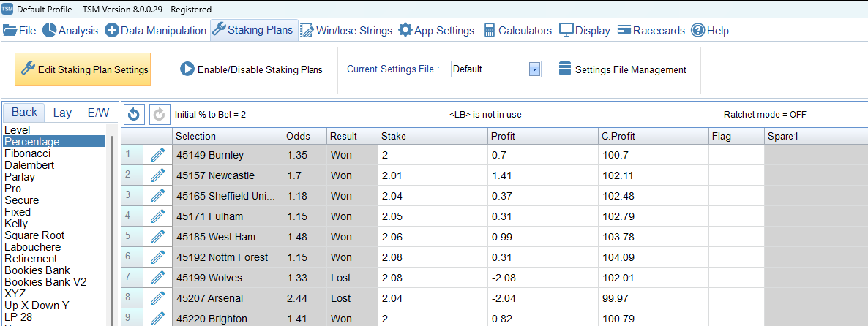This screenshot has width=868, height=326.
Task: Edit the West Ham row with pencil icon
Action: point(157,237)
